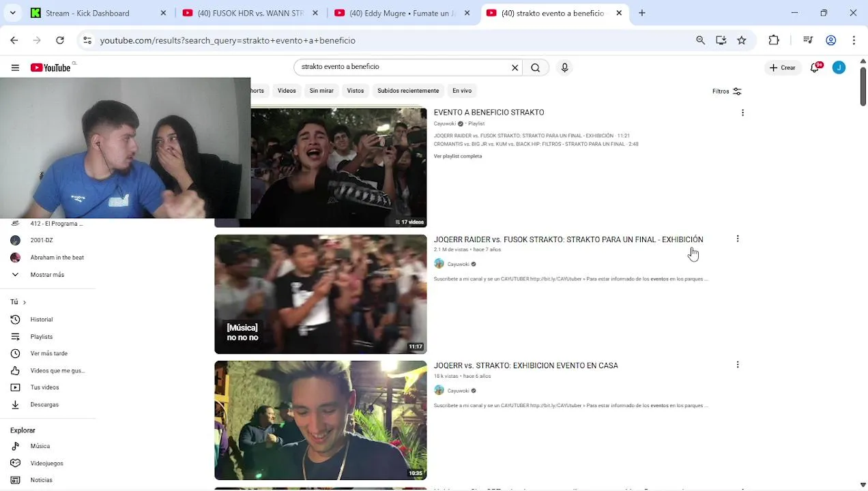Viewport: 868px width, 491px height.
Task: Open more options for JOQERR RAIDER vs. FUSOK video
Action: click(738, 239)
